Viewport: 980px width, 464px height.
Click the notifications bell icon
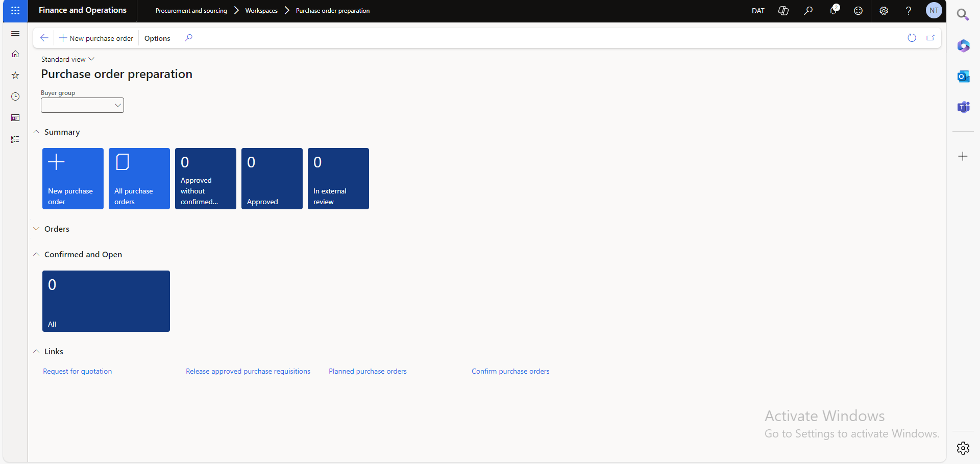pyautogui.click(x=834, y=11)
